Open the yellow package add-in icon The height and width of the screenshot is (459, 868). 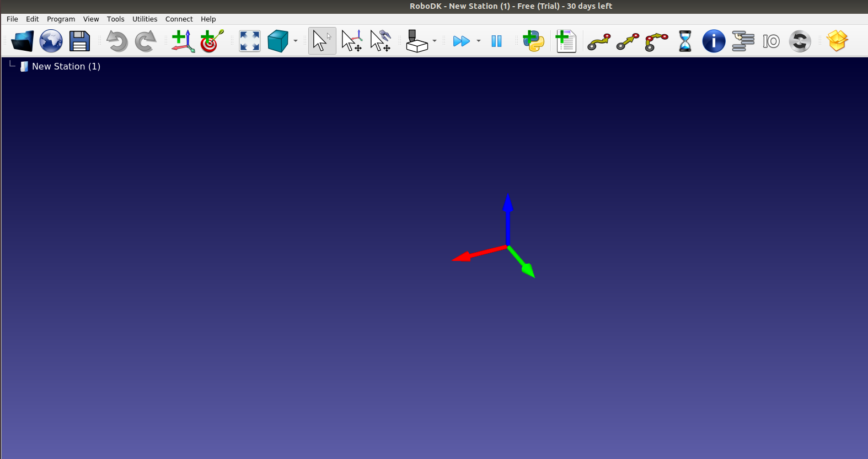click(x=837, y=41)
